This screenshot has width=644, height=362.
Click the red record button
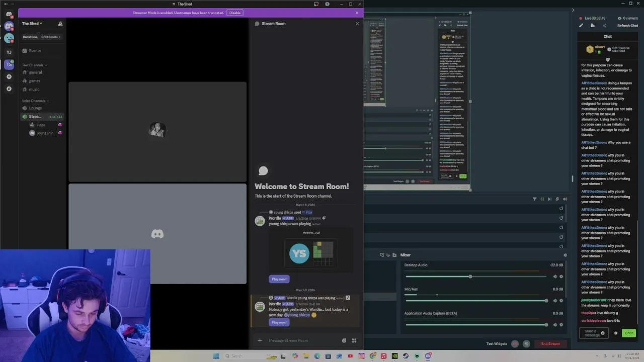515,344
